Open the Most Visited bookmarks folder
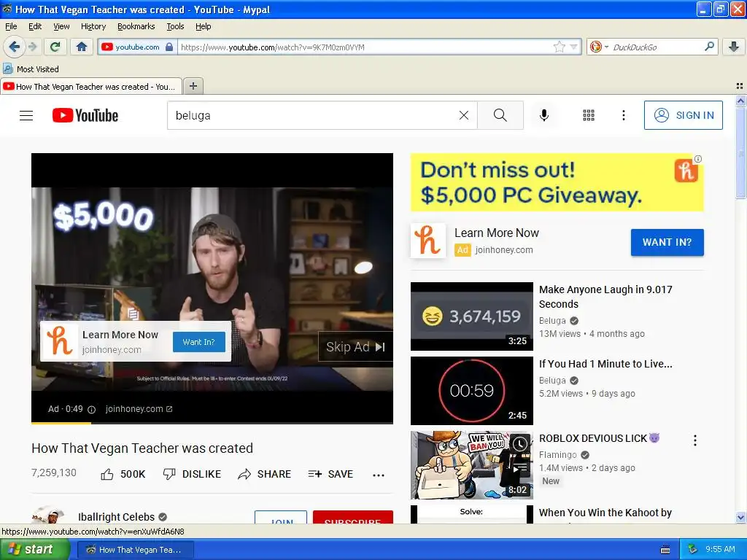The height and width of the screenshot is (560, 747). [x=31, y=69]
